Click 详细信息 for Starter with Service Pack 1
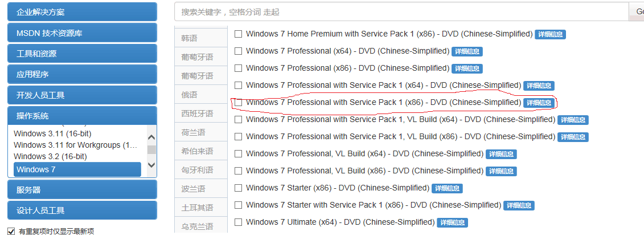This screenshot has height=235, width=644. [x=519, y=205]
